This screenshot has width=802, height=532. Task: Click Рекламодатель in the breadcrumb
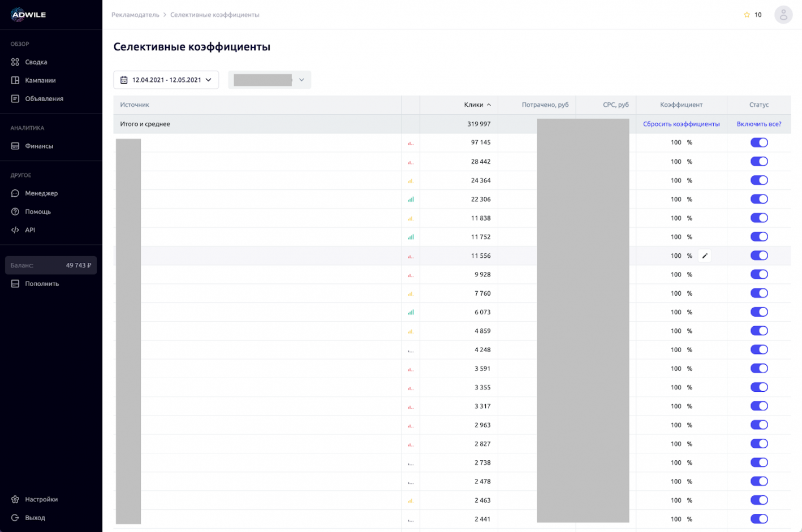(x=135, y=15)
